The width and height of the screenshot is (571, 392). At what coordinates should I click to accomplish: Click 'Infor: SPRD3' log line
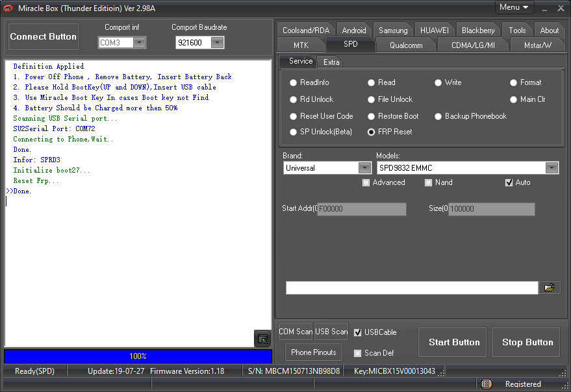click(37, 160)
